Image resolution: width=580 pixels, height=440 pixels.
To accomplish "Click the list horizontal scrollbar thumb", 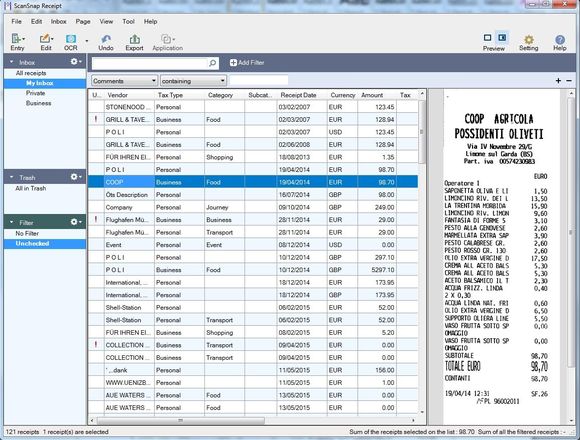I will click(x=181, y=420).
